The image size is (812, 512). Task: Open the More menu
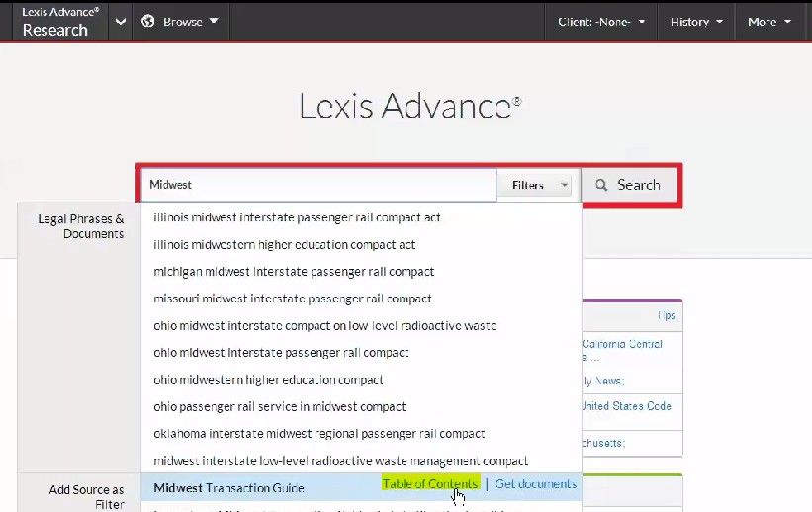tap(769, 22)
